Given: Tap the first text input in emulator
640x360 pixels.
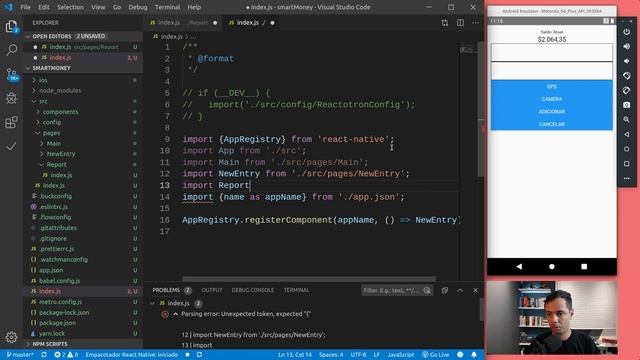Looking at the screenshot, I should click(x=551, y=53).
